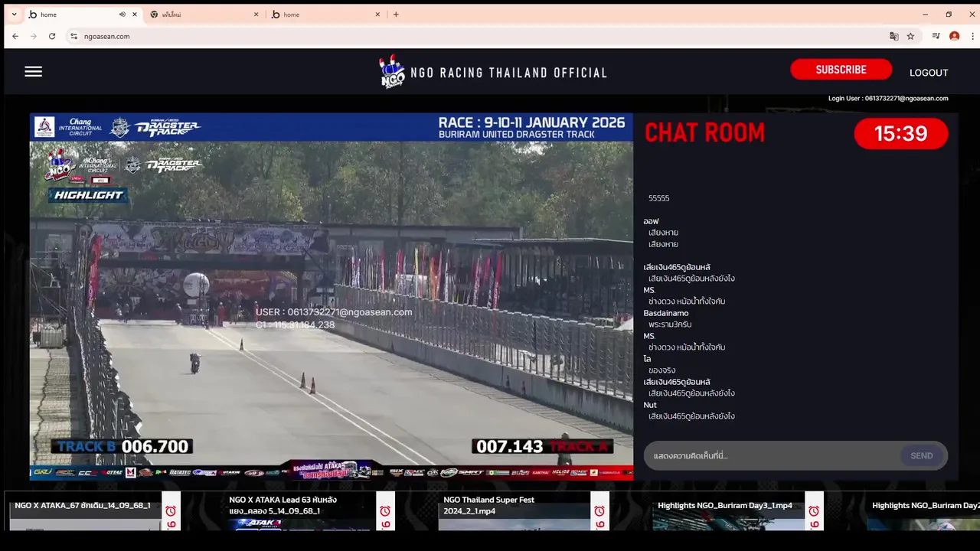Viewport: 980px width, 551px height.
Task: Click the red SUBSCRIBE button
Action: 841,70
